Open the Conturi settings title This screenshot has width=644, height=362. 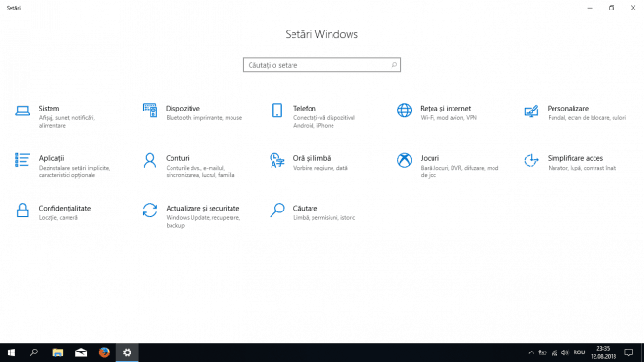coord(177,158)
